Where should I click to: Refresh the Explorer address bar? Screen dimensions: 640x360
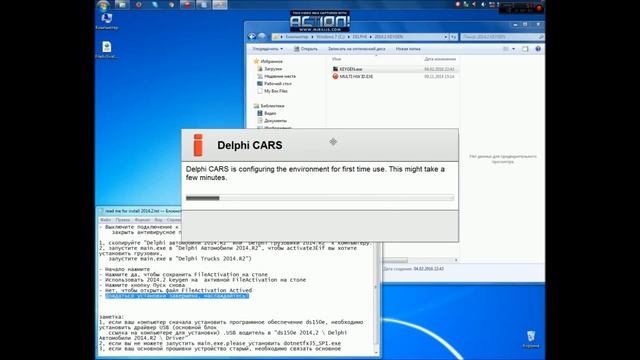click(x=453, y=37)
